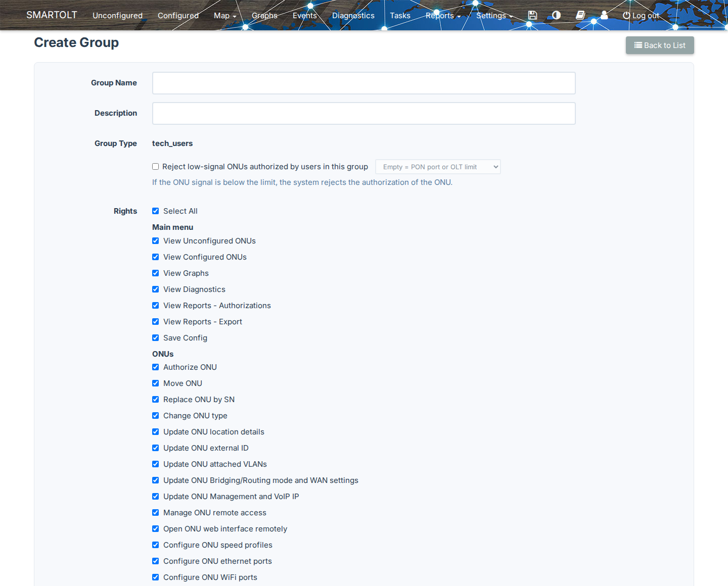Focus the Group Name input field
The height and width of the screenshot is (586, 728).
point(364,83)
